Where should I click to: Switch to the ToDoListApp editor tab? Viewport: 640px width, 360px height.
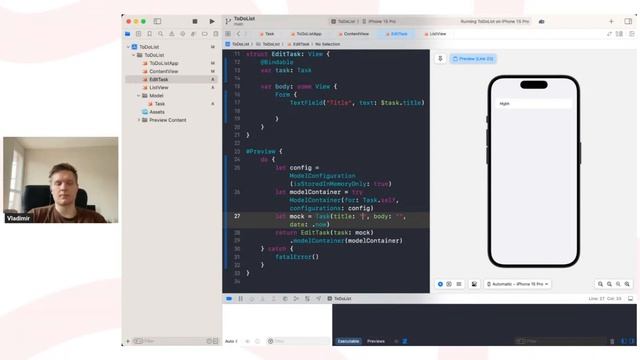[307, 34]
